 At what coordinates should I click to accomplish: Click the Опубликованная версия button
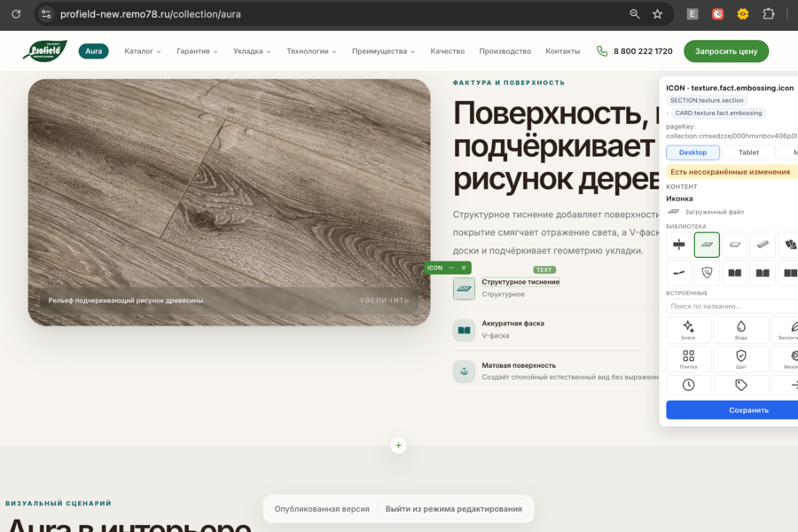(322, 509)
